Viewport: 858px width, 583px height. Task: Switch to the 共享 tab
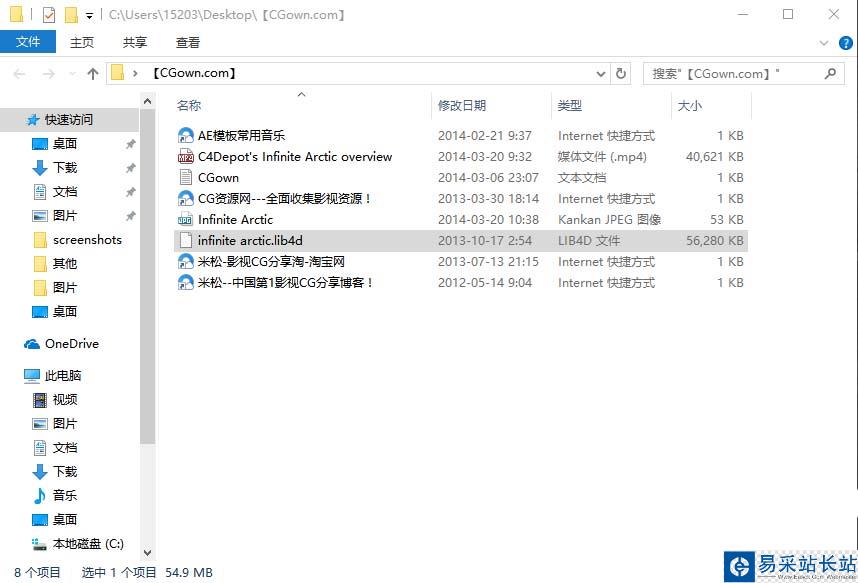click(x=135, y=42)
